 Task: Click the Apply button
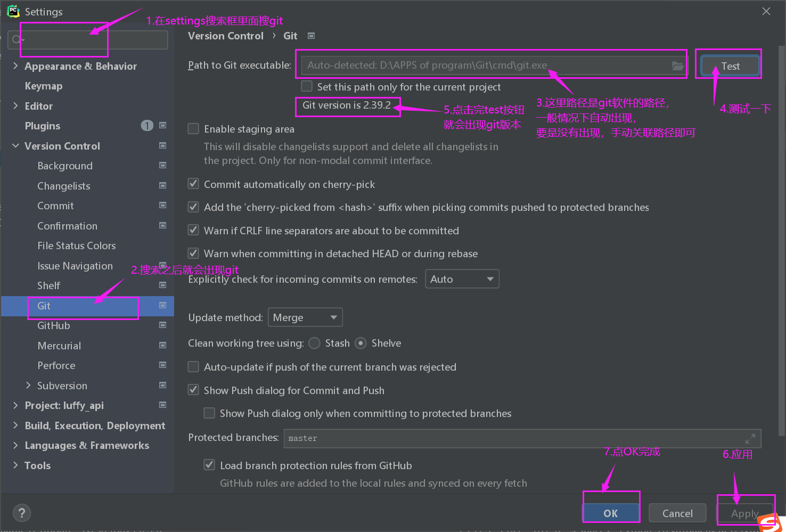click(744, 513)
